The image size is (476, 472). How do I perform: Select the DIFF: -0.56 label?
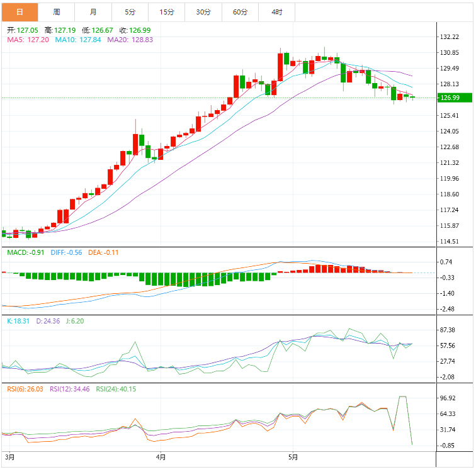click(x=65, y=252)
